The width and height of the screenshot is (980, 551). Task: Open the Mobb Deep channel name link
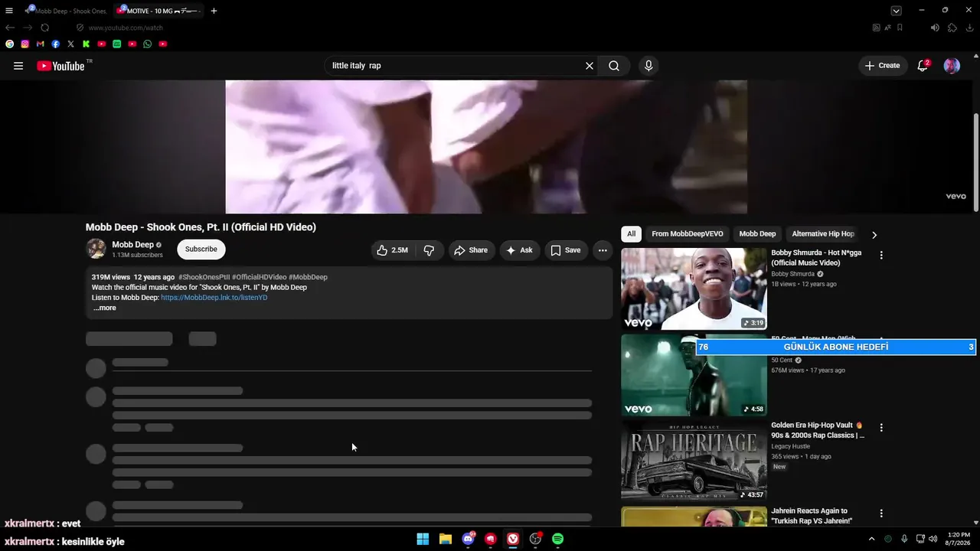click(132, 245)
